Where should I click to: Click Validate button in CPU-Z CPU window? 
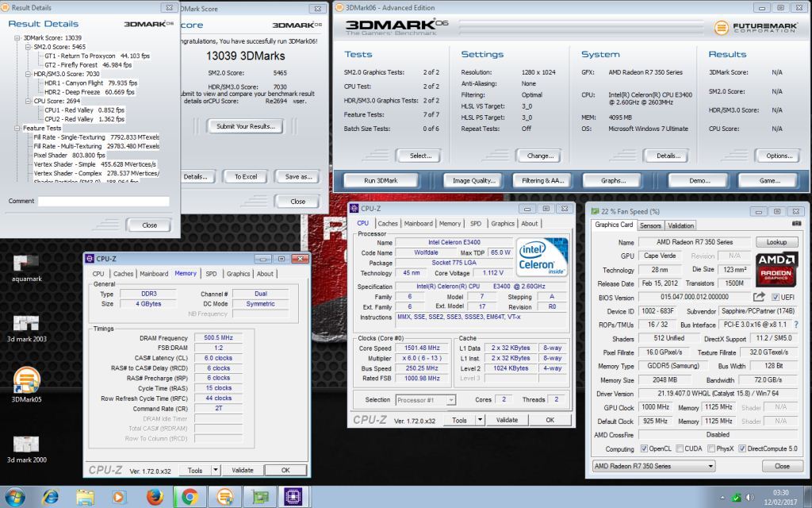click(x=507, y=420)
